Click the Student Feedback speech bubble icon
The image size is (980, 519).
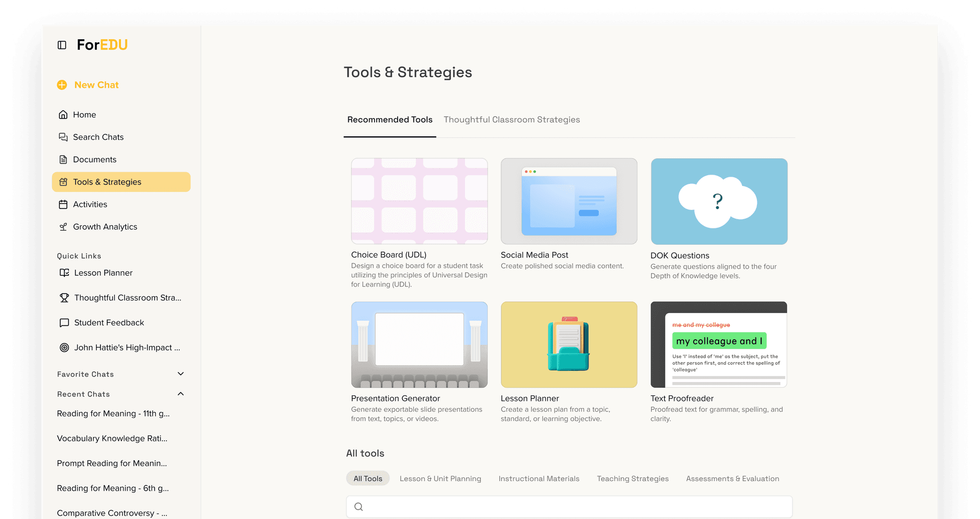coord(64,323)
